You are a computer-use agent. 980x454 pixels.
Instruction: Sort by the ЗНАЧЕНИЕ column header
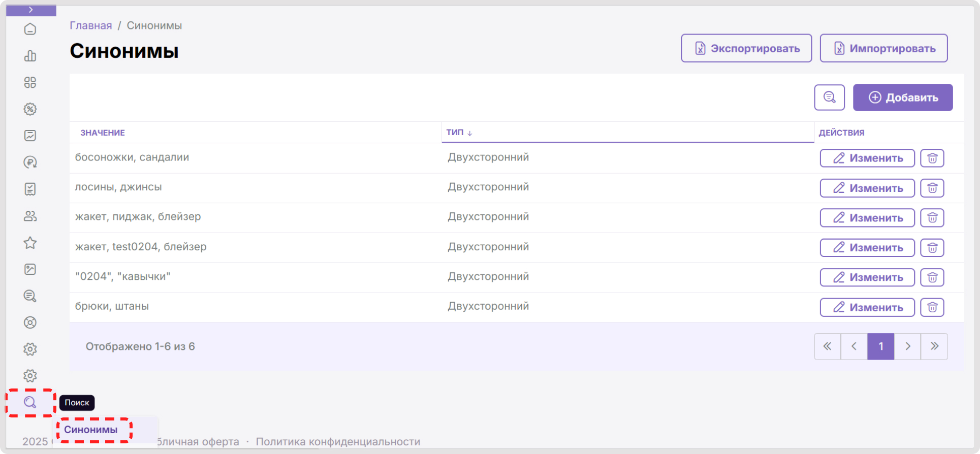tap(103, 133)
